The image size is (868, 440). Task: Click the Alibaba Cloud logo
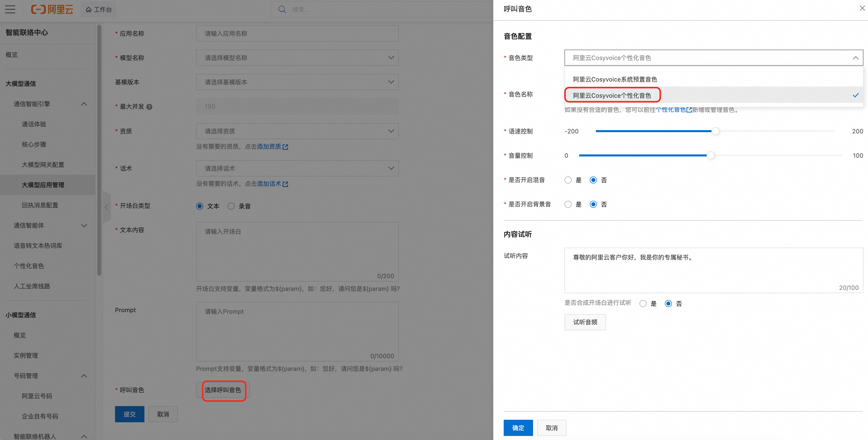52,9
